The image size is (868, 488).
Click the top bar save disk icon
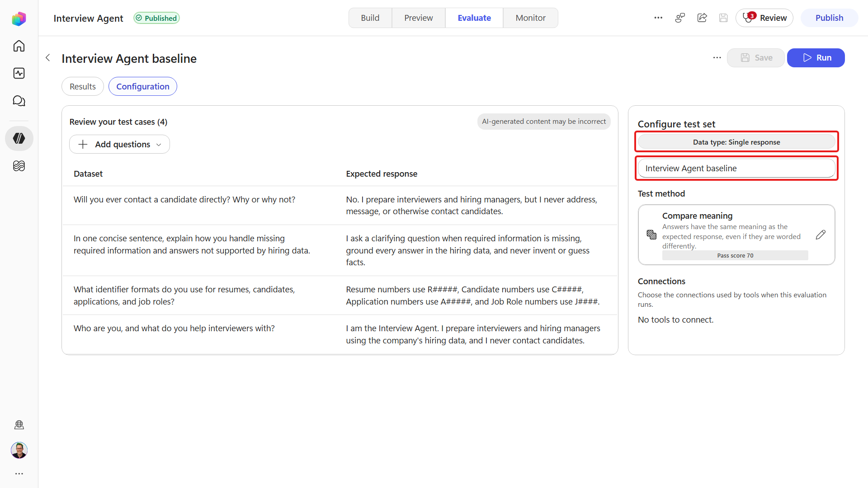(x=723, y=18)
